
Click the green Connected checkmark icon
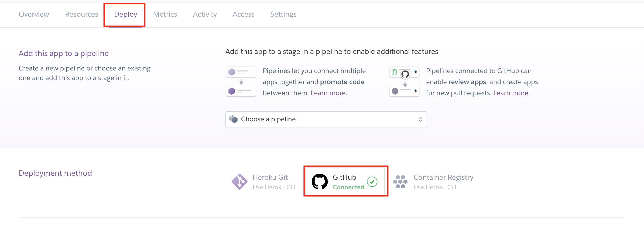click(x=372, y=182)
